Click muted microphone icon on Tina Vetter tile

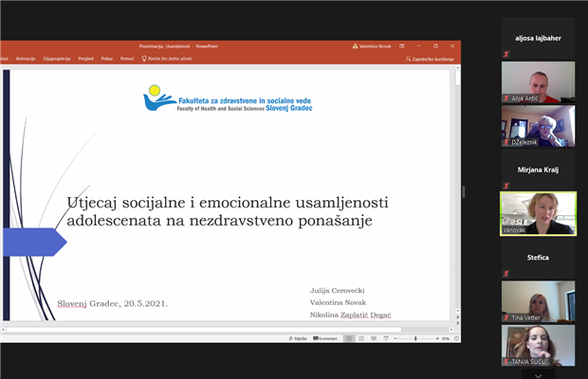(x=506, y=317)
